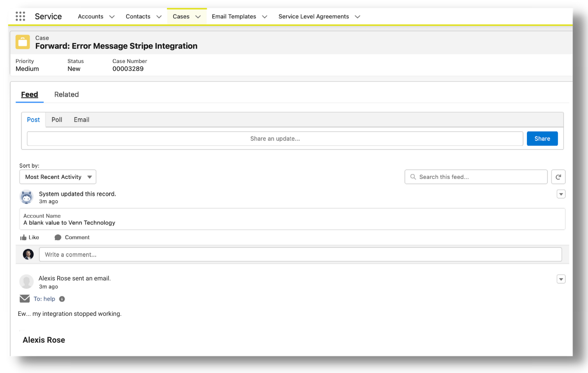Click the info icon next to To: help
Viewport: 588px width, 373px height.
click(62, 299)
